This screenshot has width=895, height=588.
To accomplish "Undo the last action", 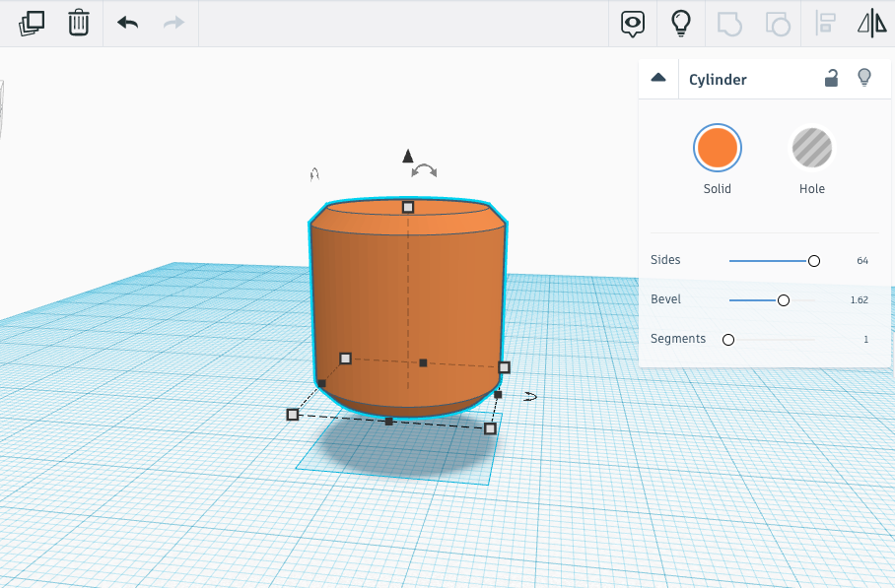I will coord(127,23).
